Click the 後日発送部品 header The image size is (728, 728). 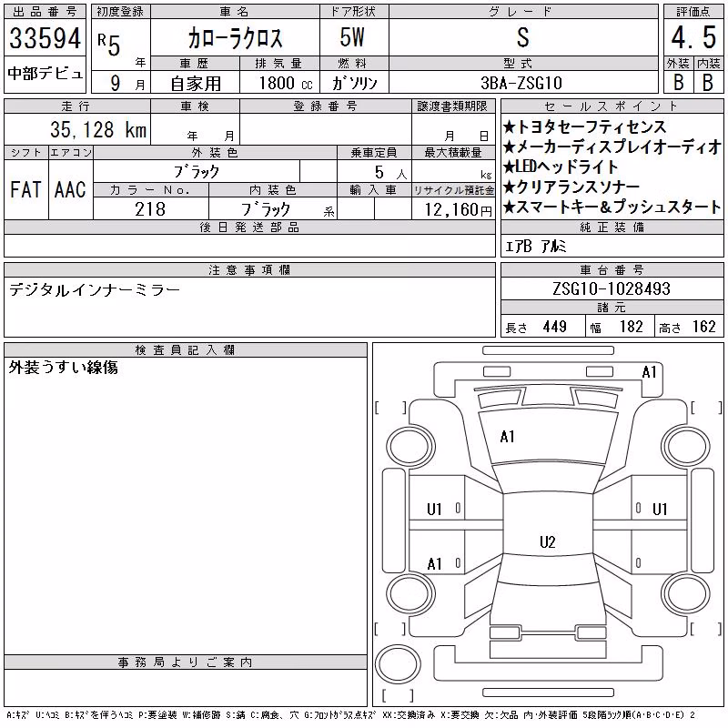[x=249, y=227]
